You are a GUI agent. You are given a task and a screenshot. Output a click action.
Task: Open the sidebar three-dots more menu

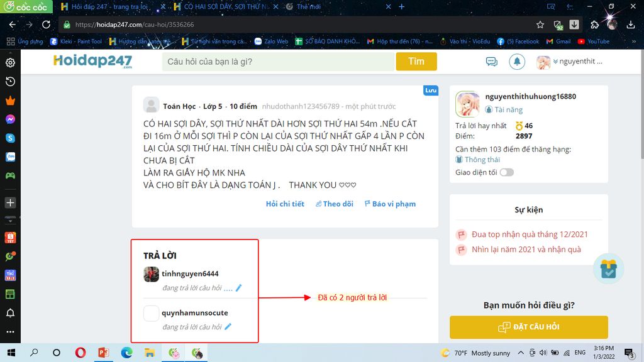tap(10, 332)
